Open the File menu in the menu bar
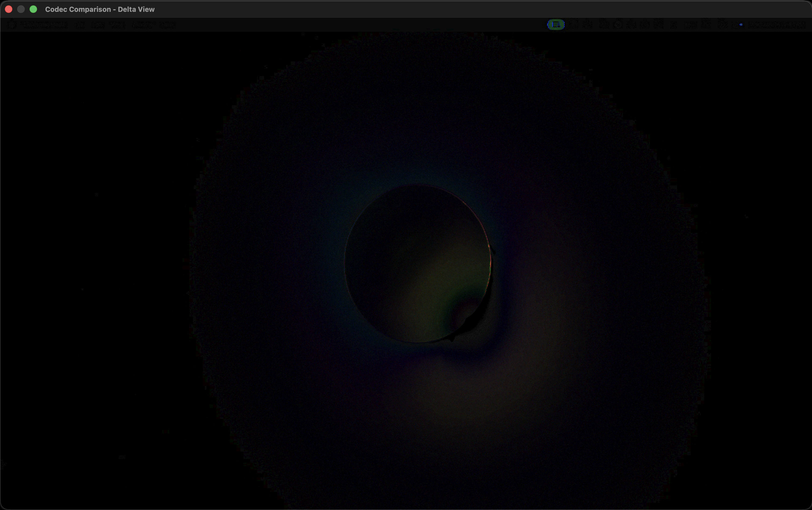Viewport: 812px width, 510px height. [80, 25]
